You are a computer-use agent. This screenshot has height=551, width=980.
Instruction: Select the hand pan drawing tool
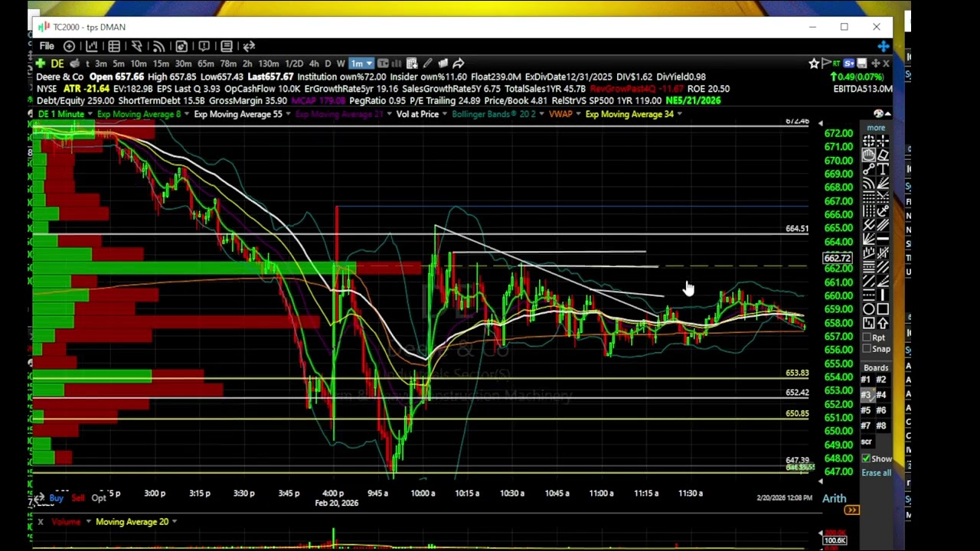[x=869, y=155]
